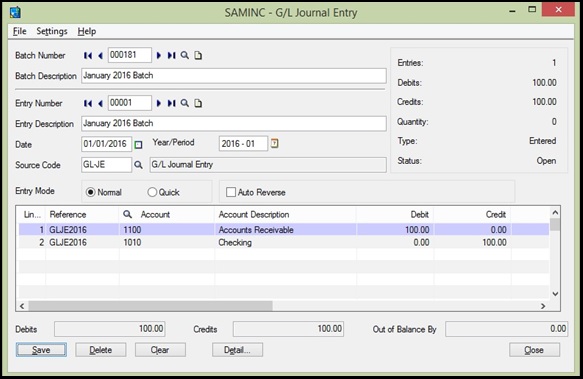Click the Save button
This screenshot has height=379, width=583.
41,350
